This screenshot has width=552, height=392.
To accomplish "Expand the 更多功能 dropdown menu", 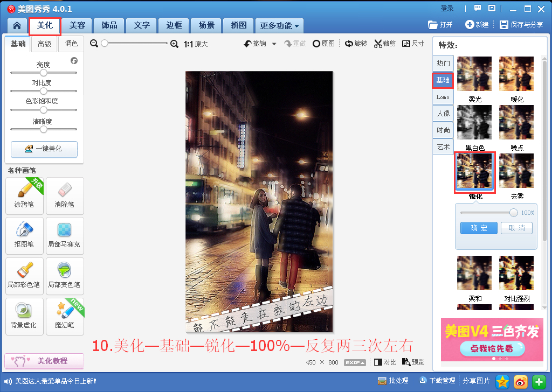I will [x=279, y=26].
